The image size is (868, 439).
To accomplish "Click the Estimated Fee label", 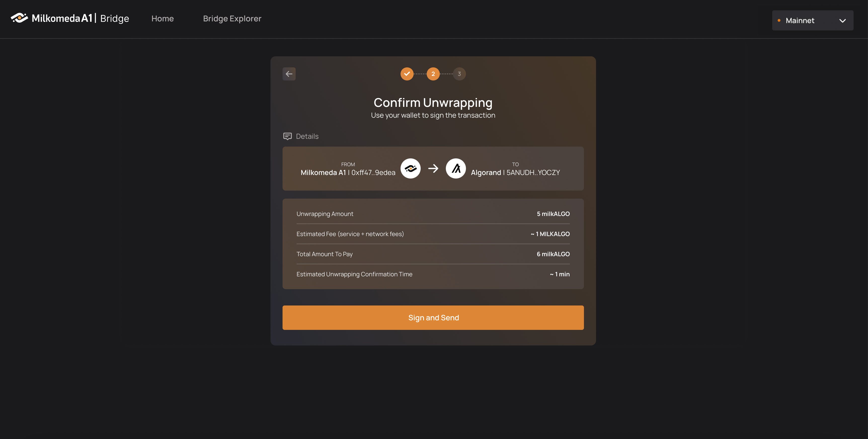I will pos(350,234).
